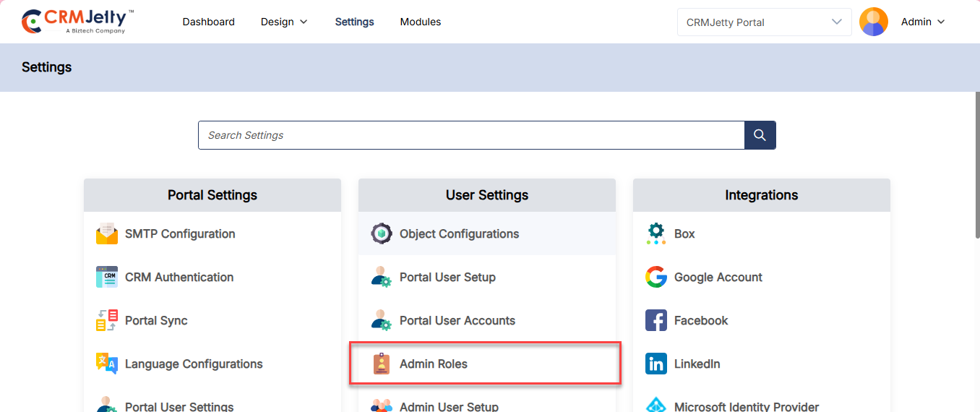Image resolution: width=980 pixels, height=412 pixels.
Task: Click the Portal Sync icon
Action: point(107,320)
